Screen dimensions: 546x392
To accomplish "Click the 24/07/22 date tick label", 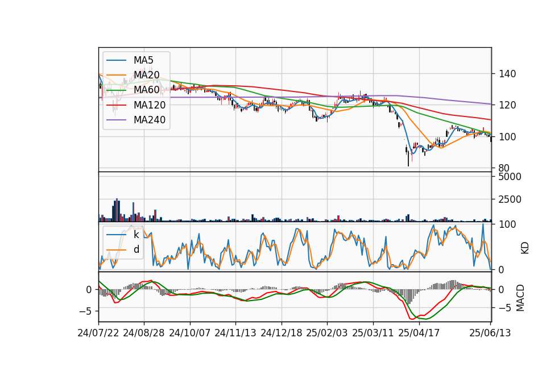I will (98, 333).
